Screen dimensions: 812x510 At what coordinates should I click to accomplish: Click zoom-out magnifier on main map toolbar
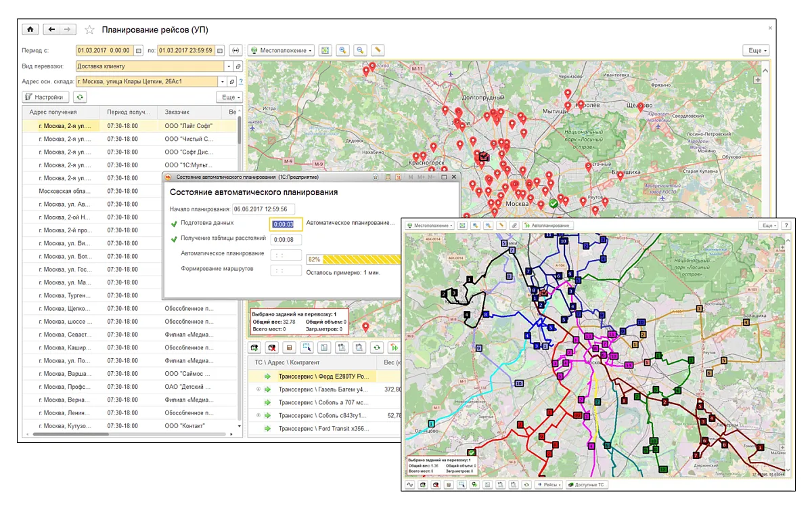[360, 50]
